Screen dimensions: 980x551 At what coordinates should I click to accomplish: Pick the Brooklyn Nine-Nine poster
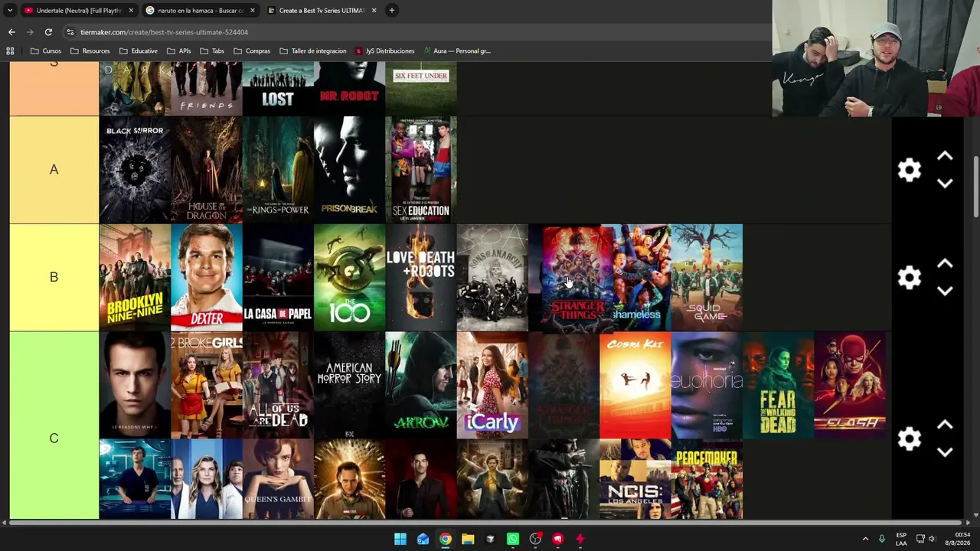(135, 277)
